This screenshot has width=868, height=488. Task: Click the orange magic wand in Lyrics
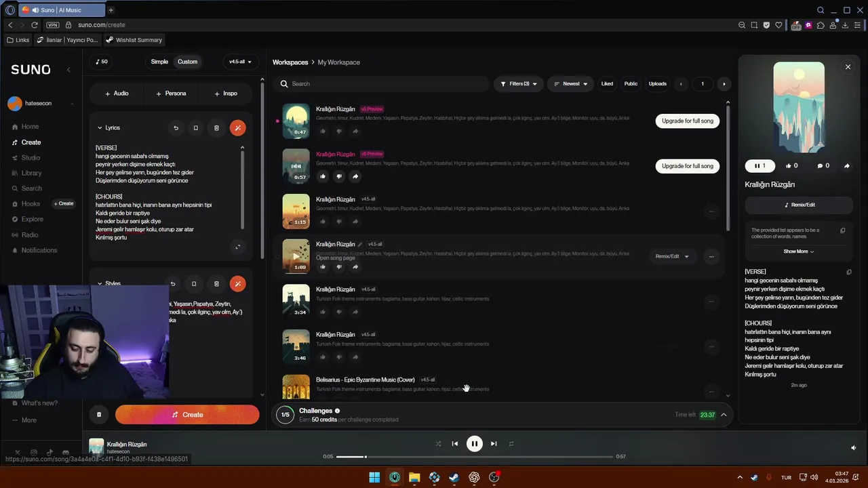pyautogui.click(x=237, y=127)
